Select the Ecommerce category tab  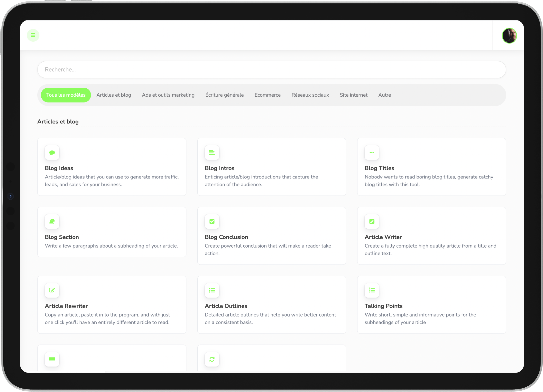point(267,95)
